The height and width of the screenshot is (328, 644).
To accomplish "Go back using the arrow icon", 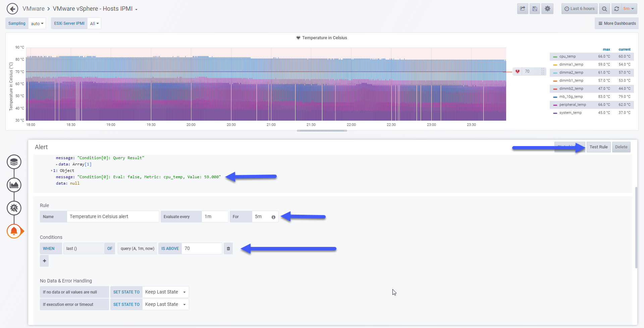I will pyautogui.click(x=12, y=9).
